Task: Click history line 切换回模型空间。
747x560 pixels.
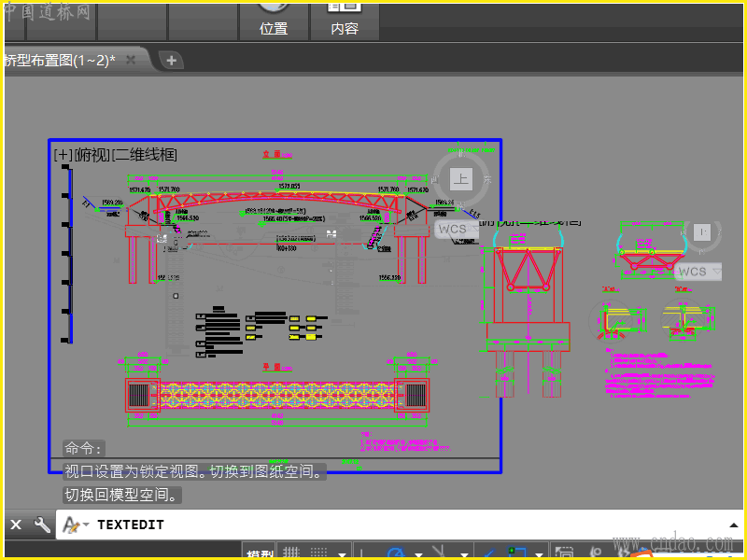Action: click(122, 496)
